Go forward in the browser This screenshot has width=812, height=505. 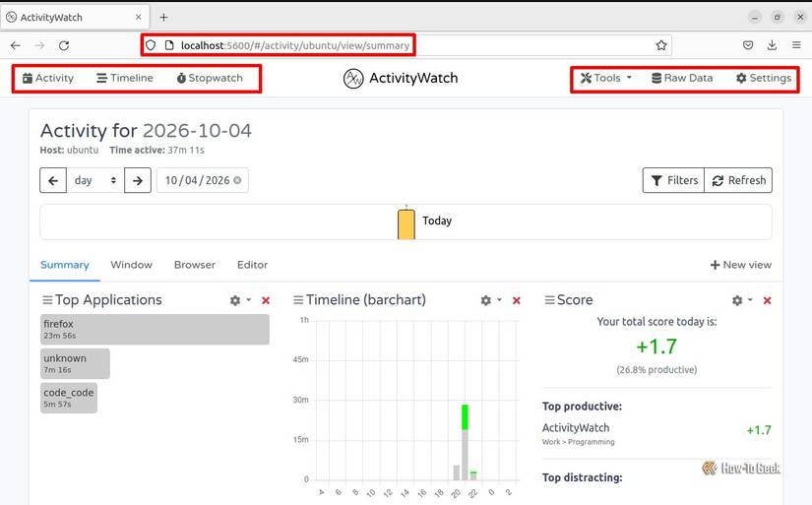coord(40,45)
